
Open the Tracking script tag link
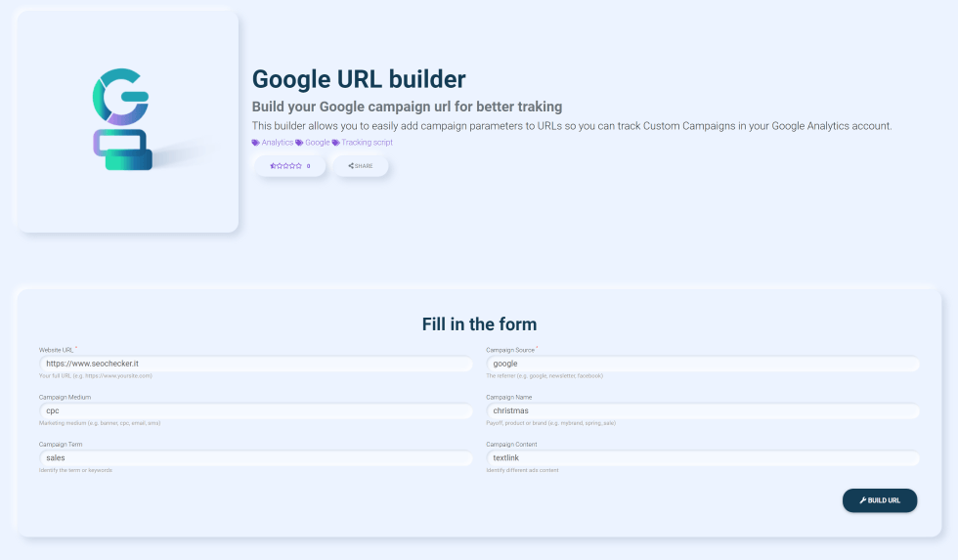pyautogui.click(x=368, y=143)
